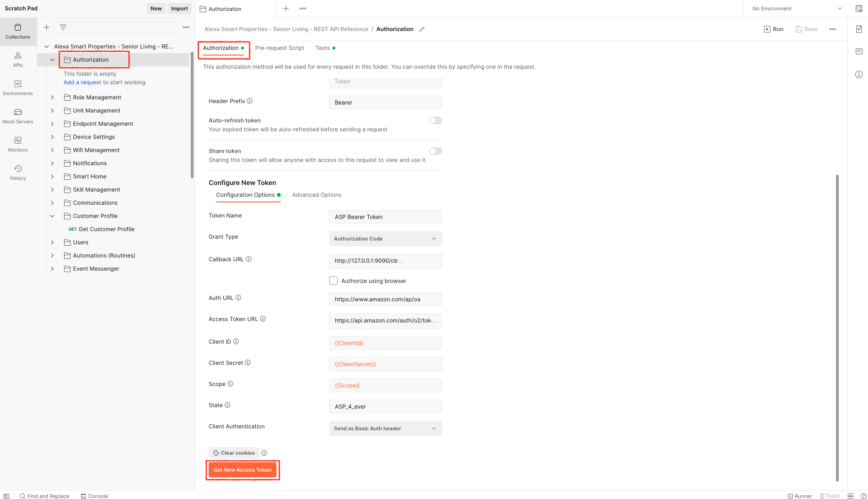868x499 pixels.
Task: Create a new collection with plus icon
Action: 47,27
